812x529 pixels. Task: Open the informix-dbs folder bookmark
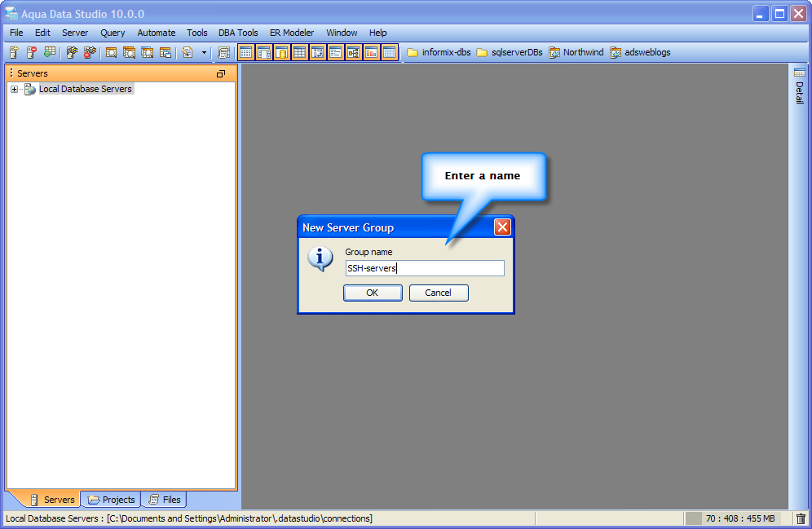(439, 52)
